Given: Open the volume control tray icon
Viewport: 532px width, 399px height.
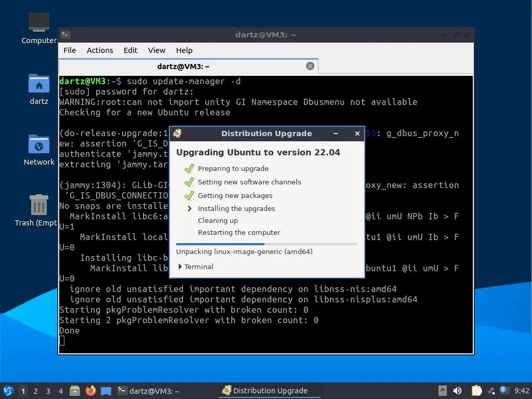Looking at the screenshot, I should click(x=457, y=391).
